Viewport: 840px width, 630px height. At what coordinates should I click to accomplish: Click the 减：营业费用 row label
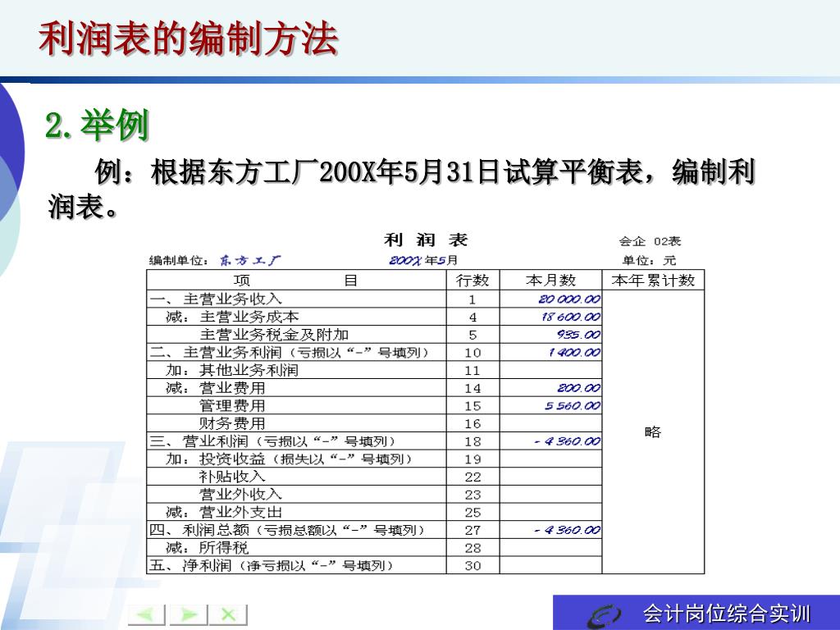coord(216,387)
